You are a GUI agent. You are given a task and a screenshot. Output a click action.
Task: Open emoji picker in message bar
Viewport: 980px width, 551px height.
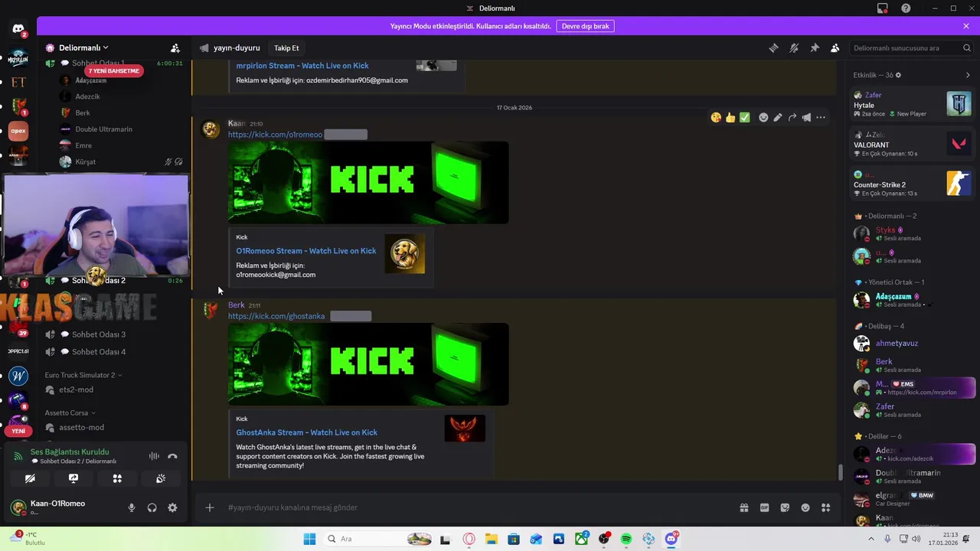pos(805,507)
